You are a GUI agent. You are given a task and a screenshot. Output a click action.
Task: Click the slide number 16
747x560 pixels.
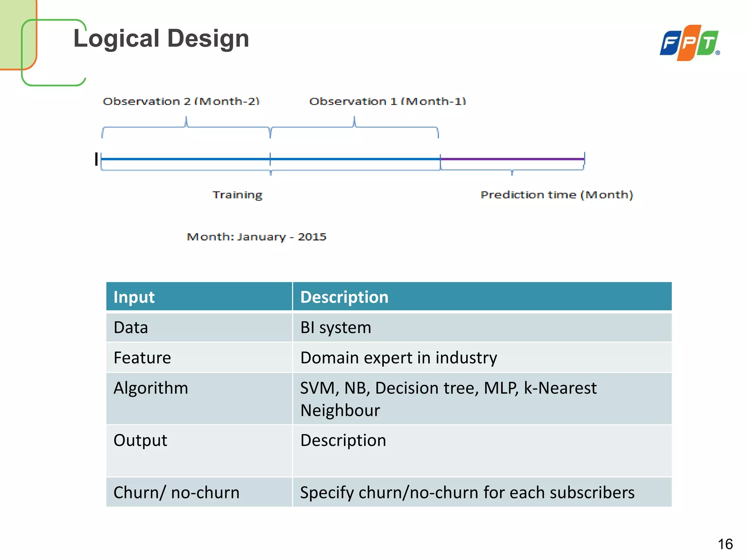tap(725, 544)
